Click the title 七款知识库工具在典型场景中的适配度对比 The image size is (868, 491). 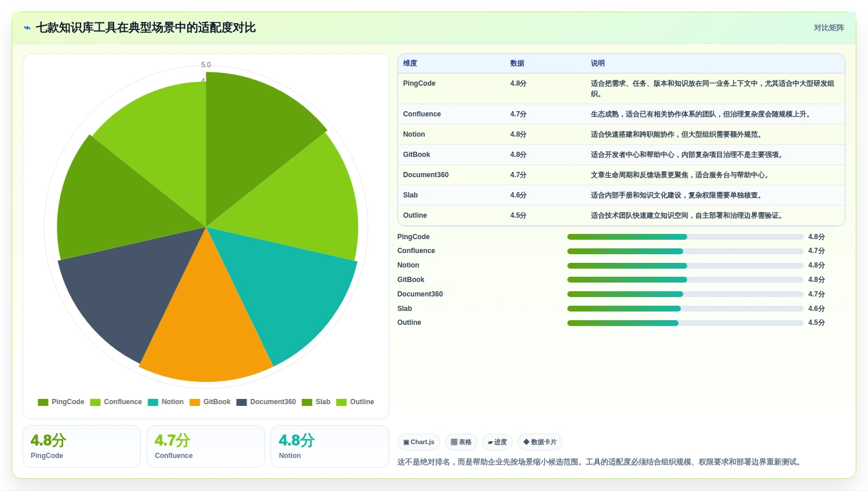[145, 28]
